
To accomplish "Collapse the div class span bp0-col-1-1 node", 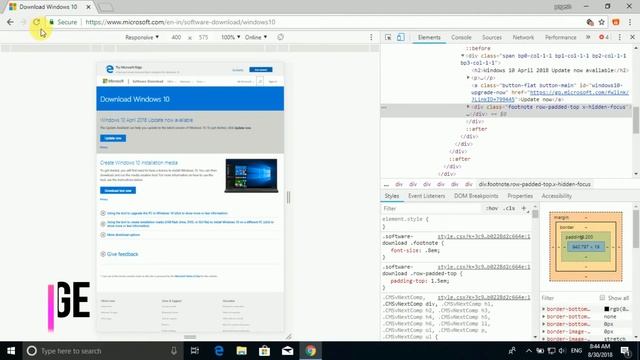I will (x=463, y=56).
